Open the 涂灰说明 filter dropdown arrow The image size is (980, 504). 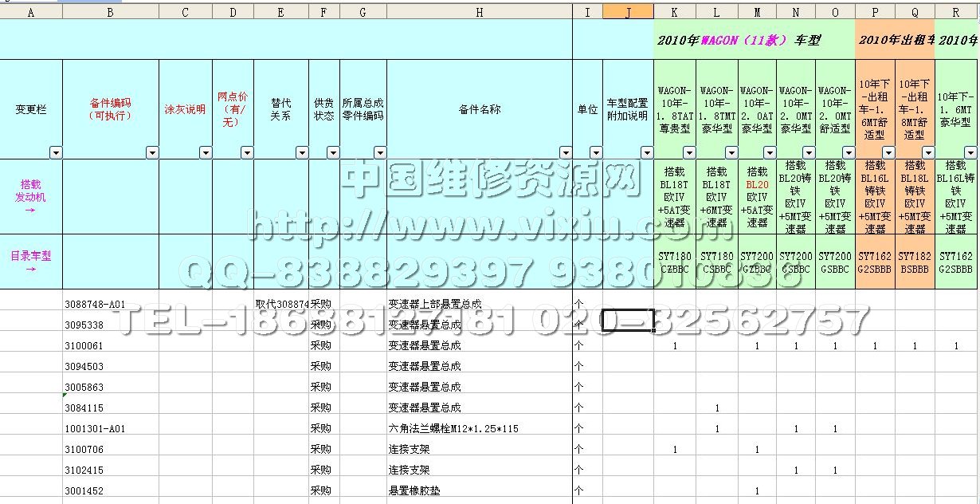pos(205,152)
